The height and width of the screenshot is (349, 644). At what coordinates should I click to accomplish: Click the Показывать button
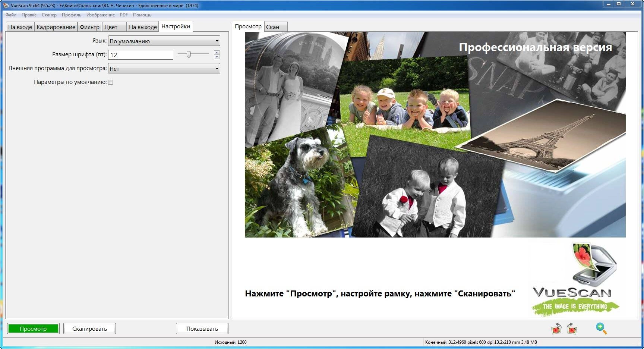202,328
